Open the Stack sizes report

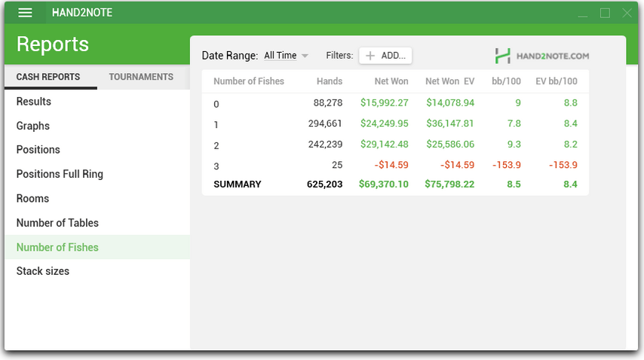click(97, 271)
